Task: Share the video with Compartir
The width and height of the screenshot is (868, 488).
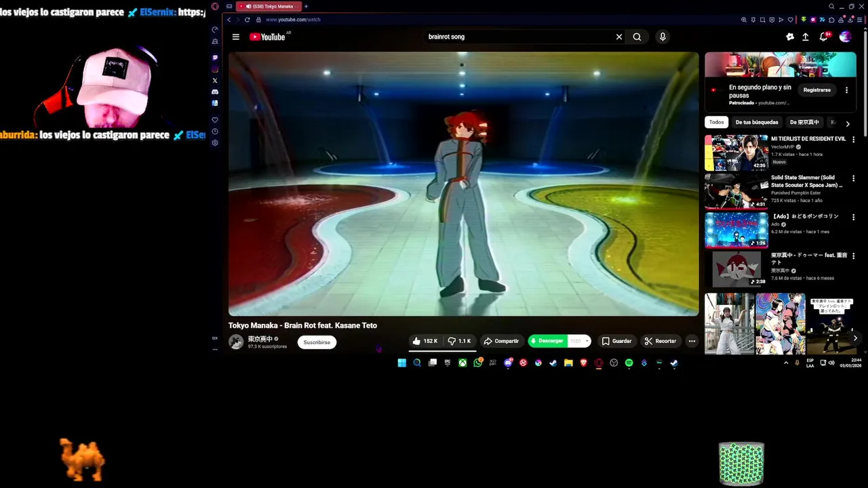Action: 501,341
